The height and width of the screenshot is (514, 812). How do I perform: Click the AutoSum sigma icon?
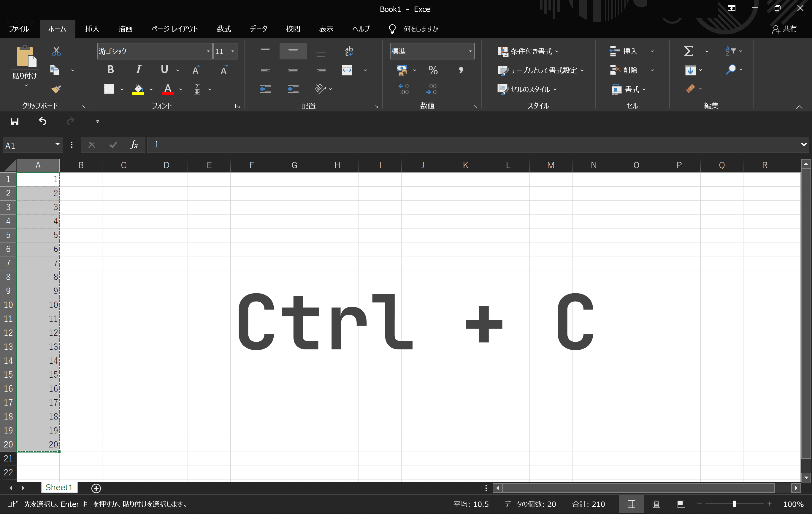tap(688, 51)
